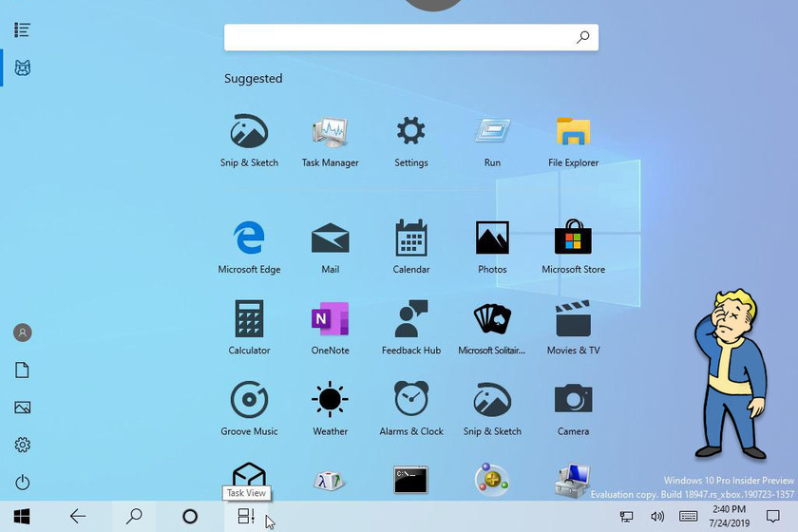Open the Mail app
Viewport: 798px width, 532px height.
(331, 247)
